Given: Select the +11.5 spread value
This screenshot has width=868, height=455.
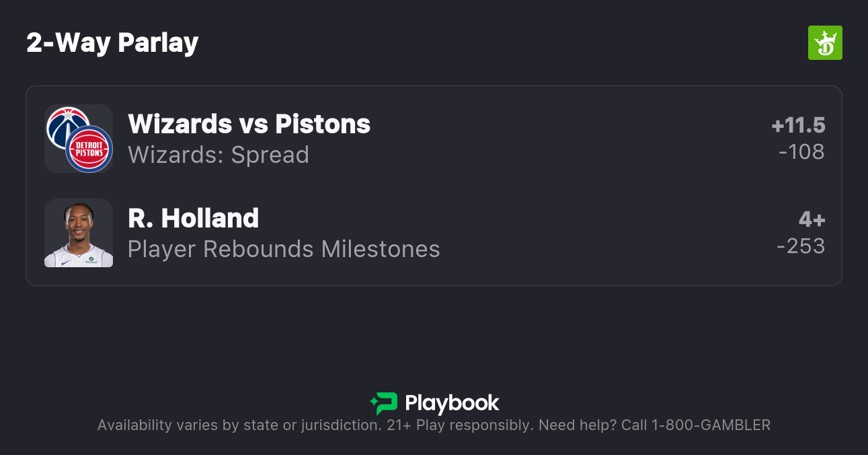Looking at the screenshot, I should point(798,125).
